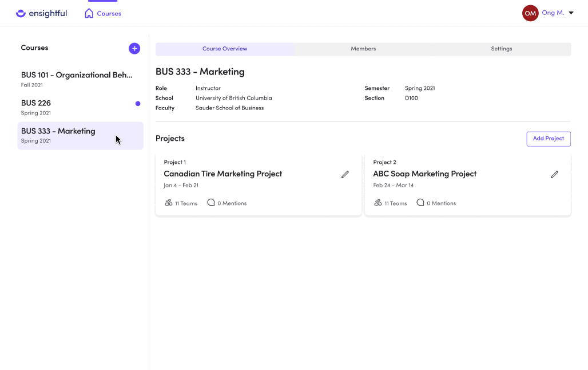The image size is (588, 370).
Task: Click 'University of British Columbia' school value
Action: 233,98
